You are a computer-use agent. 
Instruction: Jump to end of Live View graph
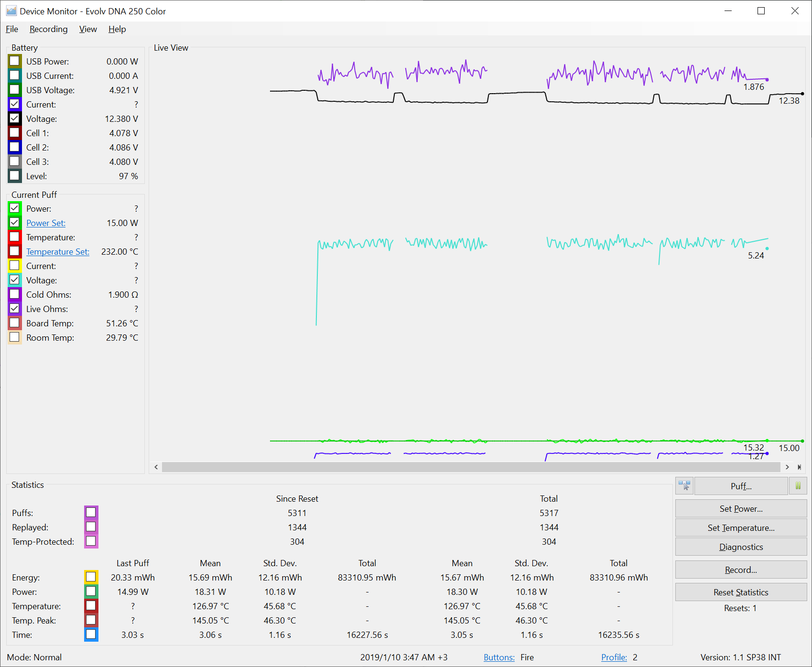click(799, 467)
